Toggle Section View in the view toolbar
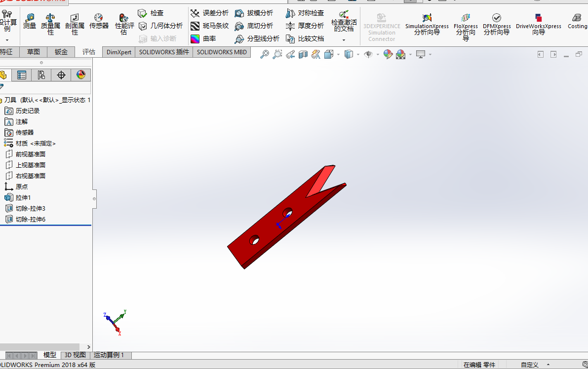 (x=303, y=55)
